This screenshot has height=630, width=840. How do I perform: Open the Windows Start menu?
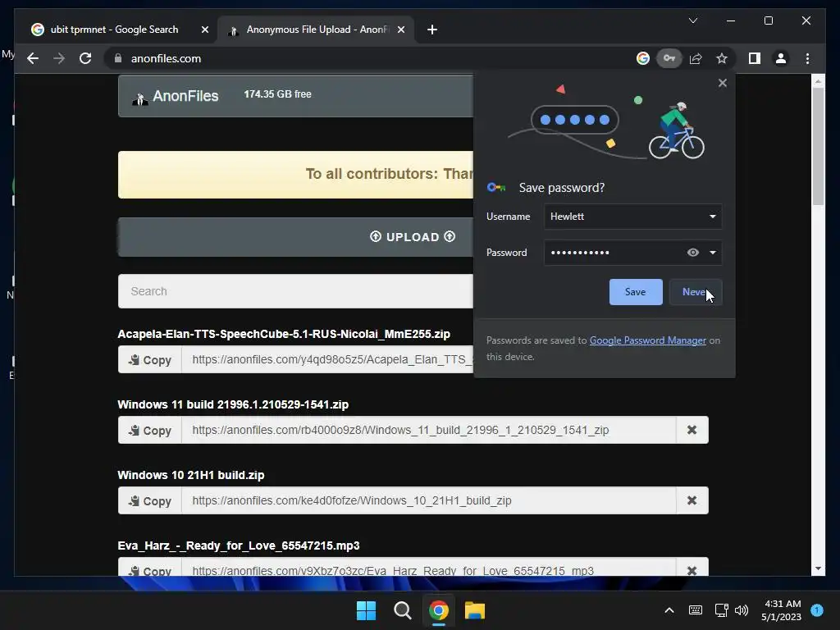click(x=367, y=610)
